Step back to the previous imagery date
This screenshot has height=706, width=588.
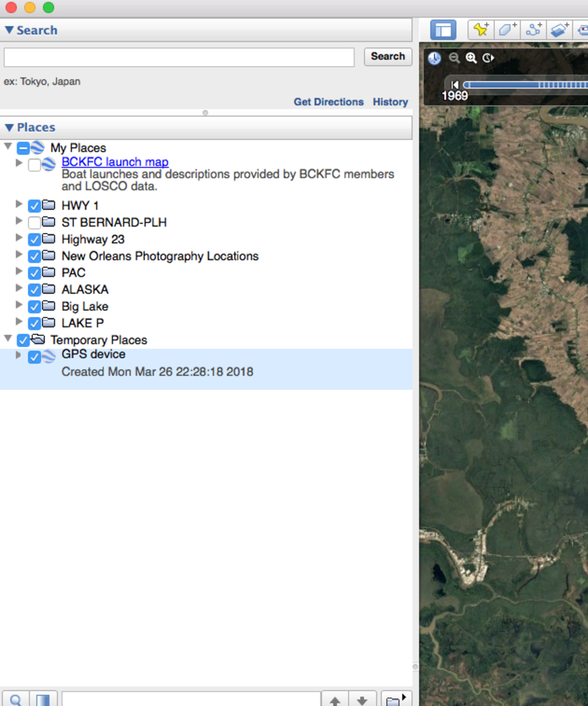coord(455,85)
